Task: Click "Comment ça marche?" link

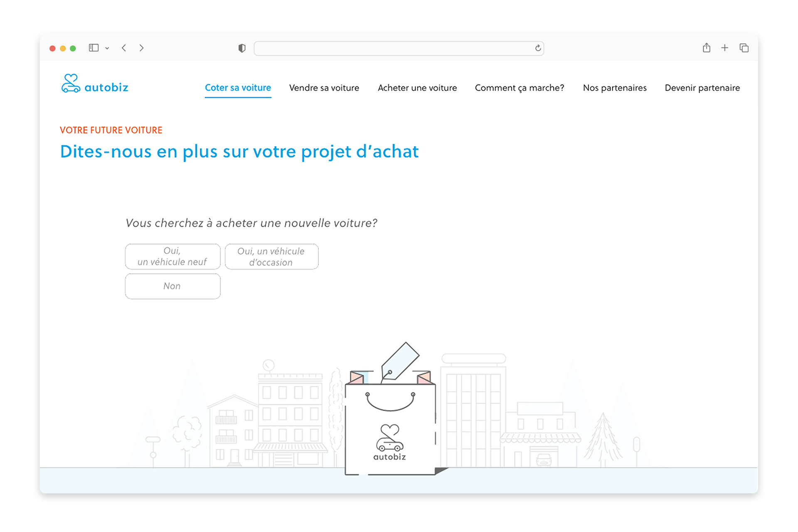Action: pyautogui.click(x=520, y=88)
